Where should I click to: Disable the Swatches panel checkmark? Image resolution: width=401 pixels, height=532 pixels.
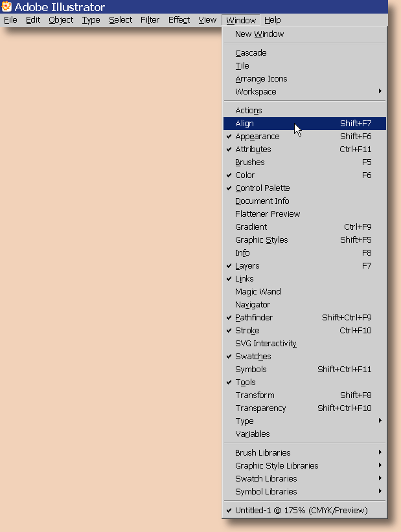pos(253,357)
